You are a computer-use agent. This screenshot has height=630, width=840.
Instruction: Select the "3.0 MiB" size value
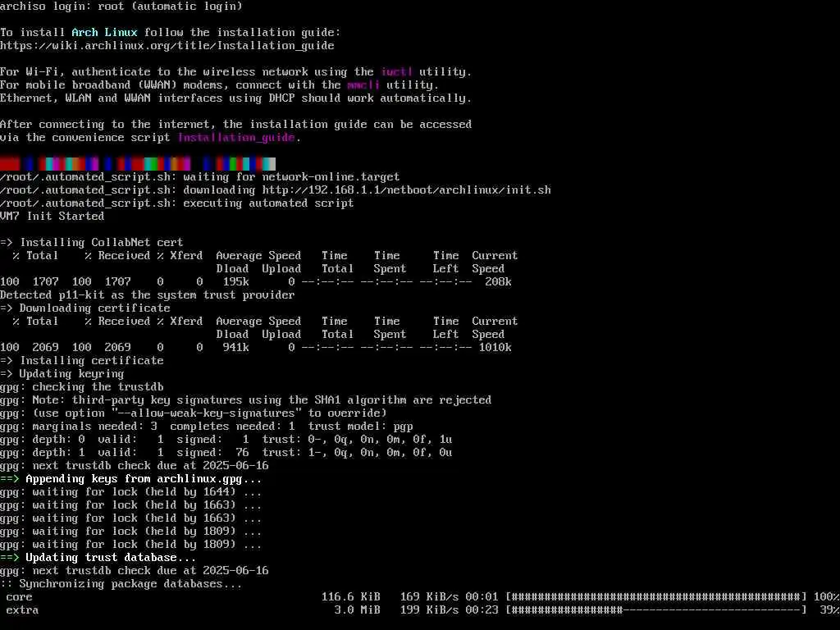(358, 610)
